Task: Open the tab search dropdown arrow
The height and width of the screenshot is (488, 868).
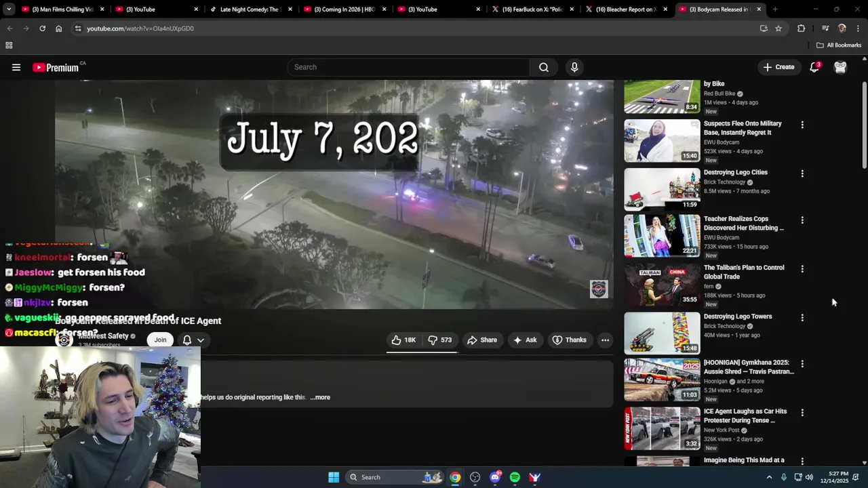Action: [9, 9]
